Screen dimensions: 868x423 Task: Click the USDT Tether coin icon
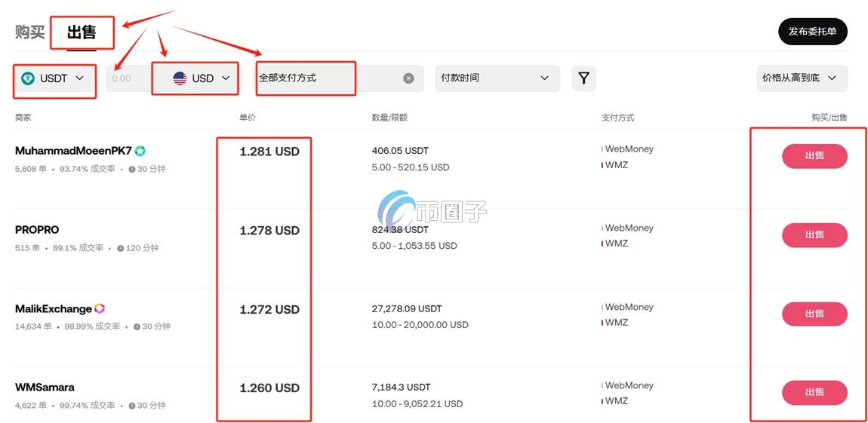[x=28, y=78]
